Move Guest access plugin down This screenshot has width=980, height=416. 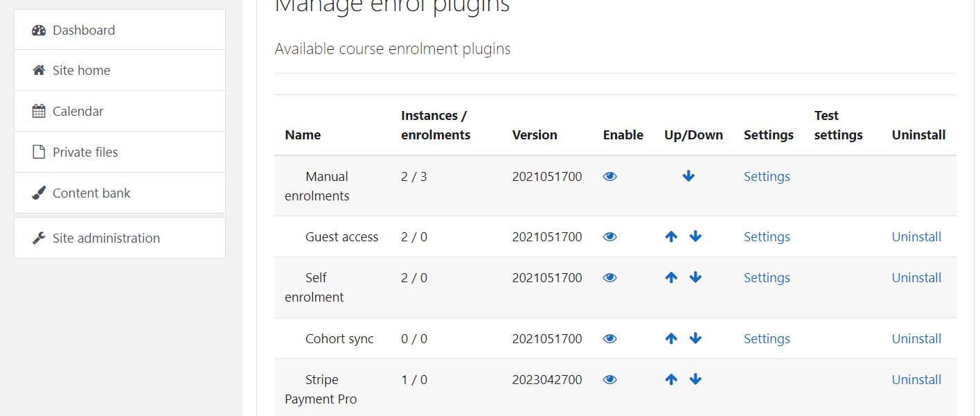tap(695, 236)
